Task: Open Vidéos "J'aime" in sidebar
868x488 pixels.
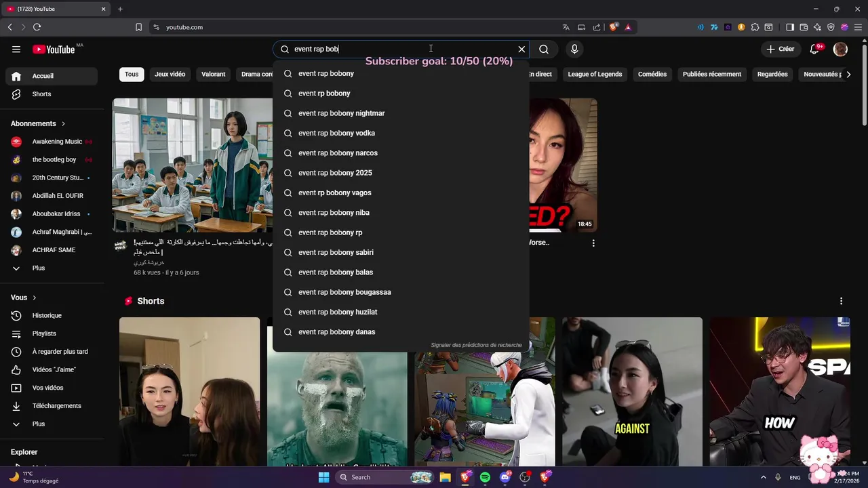Action: [52, 369]
